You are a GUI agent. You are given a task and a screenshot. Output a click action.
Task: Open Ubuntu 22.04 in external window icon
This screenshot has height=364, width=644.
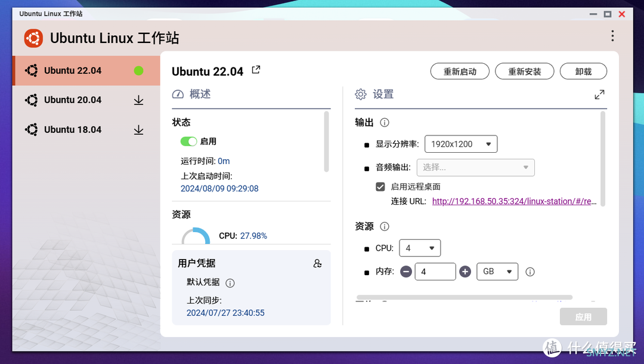(x=256, y=70)
